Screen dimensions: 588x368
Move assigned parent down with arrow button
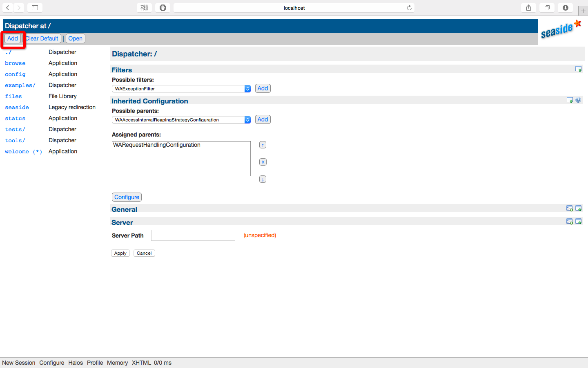(263, 179)
